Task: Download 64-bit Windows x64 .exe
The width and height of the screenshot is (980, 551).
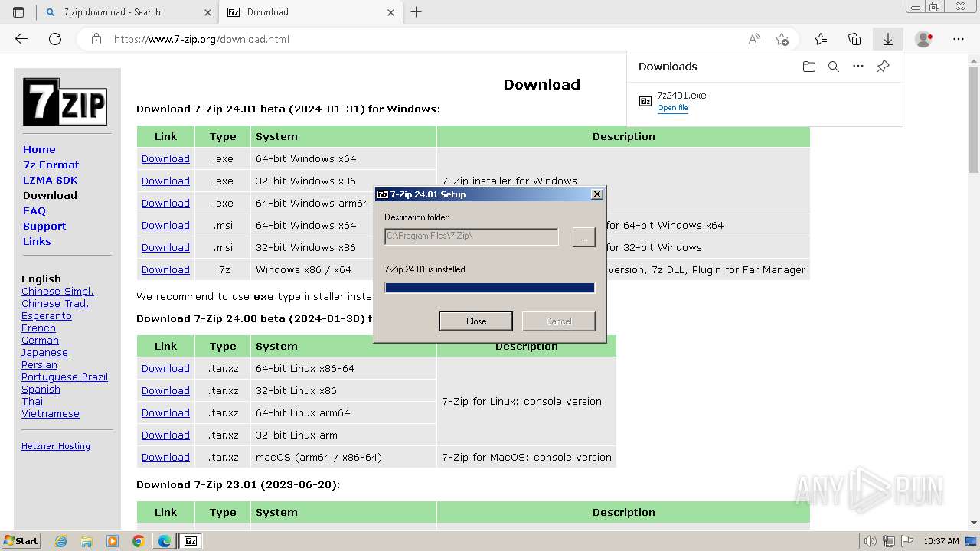Action: 165,158
